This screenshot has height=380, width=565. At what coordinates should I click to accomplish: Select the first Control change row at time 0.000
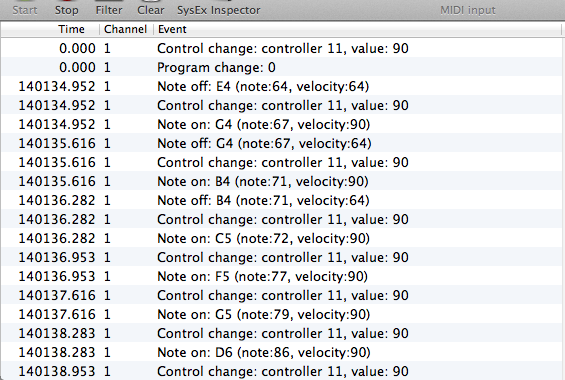[x=282, y=48]
